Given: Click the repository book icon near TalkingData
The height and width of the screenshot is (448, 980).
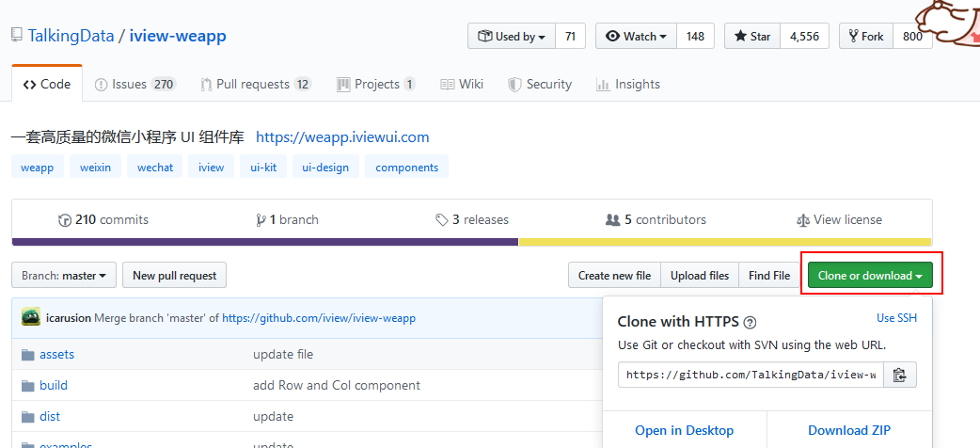Looking at the screenshot, I should 17,36.
